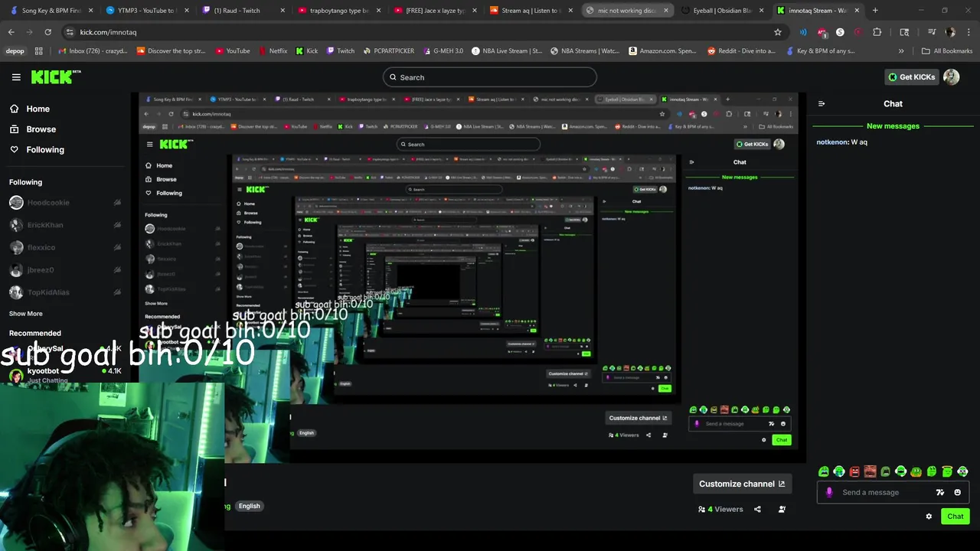Open Browse in Kick sidebar

(32, 129)
